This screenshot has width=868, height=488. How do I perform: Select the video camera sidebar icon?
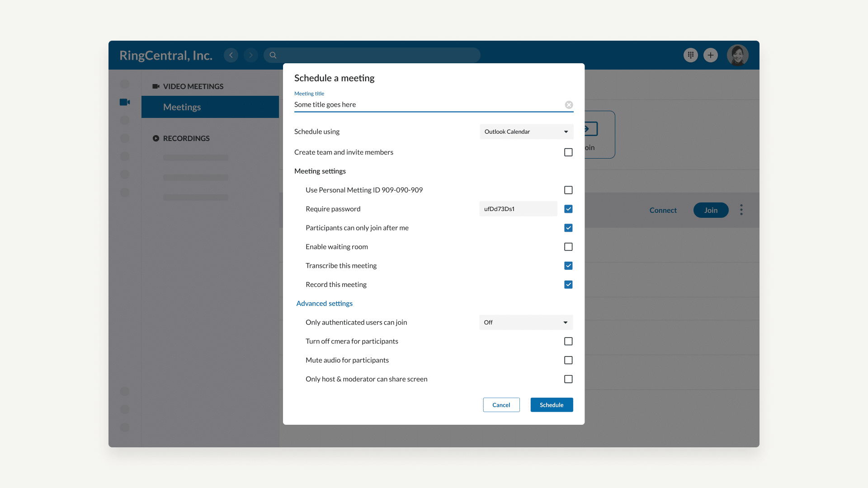[125, 102]
